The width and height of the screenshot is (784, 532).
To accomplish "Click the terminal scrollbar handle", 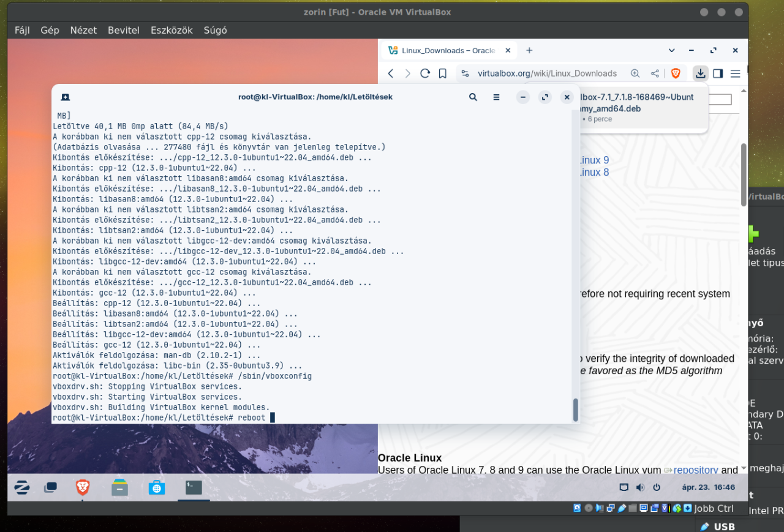I will 576,410.
